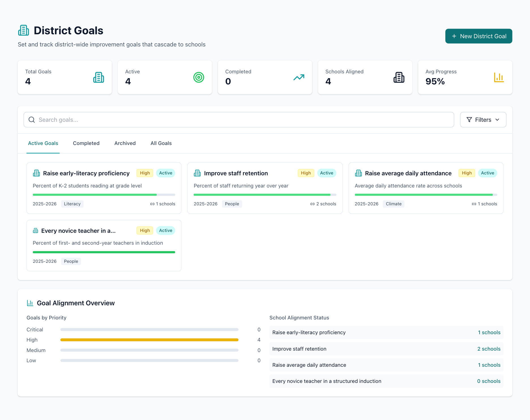Image resolution: width=530 pixels, height=420 pixels.
Task: Click the link icon next to 2 schools
Action: (x=313, y=204)
